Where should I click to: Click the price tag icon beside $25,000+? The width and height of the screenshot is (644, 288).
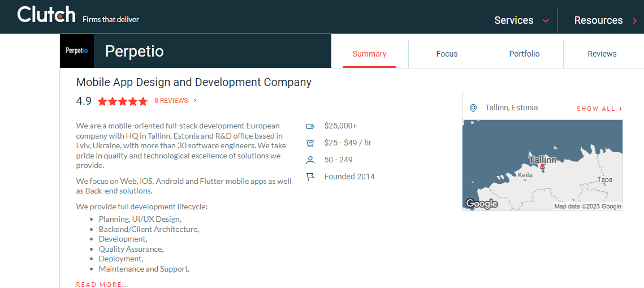point(310,126)
